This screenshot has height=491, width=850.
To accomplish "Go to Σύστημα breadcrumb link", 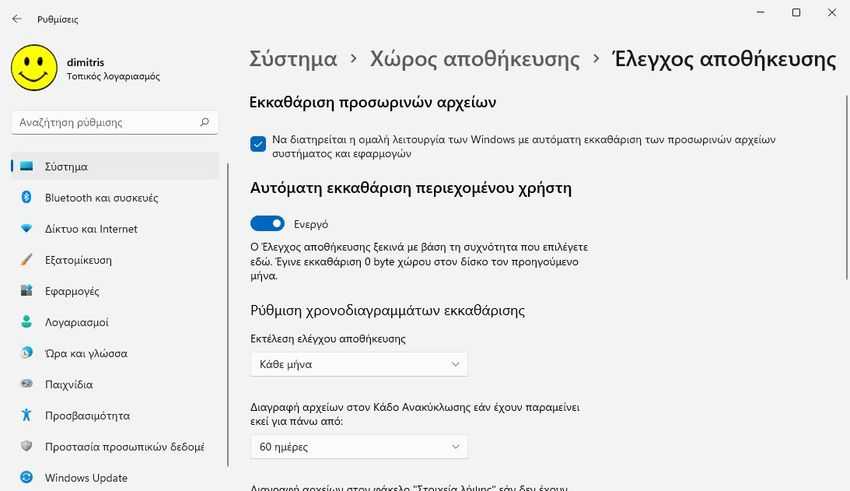I will (x=293, y=59).
